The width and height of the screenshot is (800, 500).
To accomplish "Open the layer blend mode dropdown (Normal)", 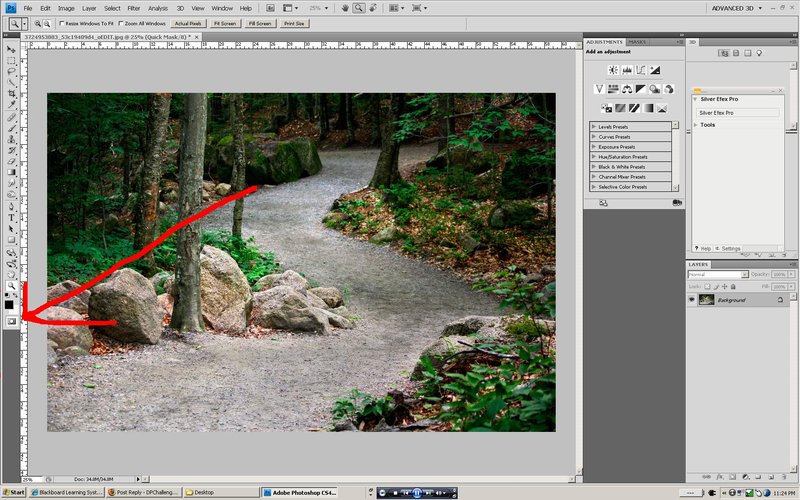I will (718, 274).
